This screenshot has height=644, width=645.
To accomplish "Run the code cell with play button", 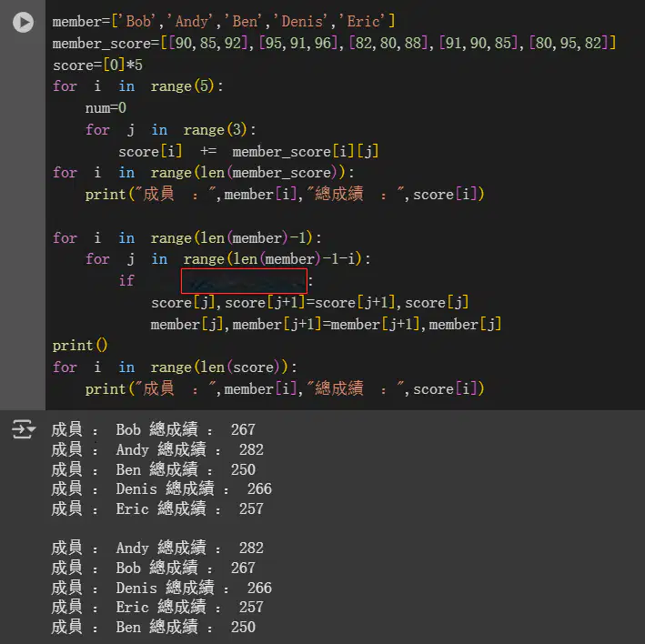I will coord(23,22).
